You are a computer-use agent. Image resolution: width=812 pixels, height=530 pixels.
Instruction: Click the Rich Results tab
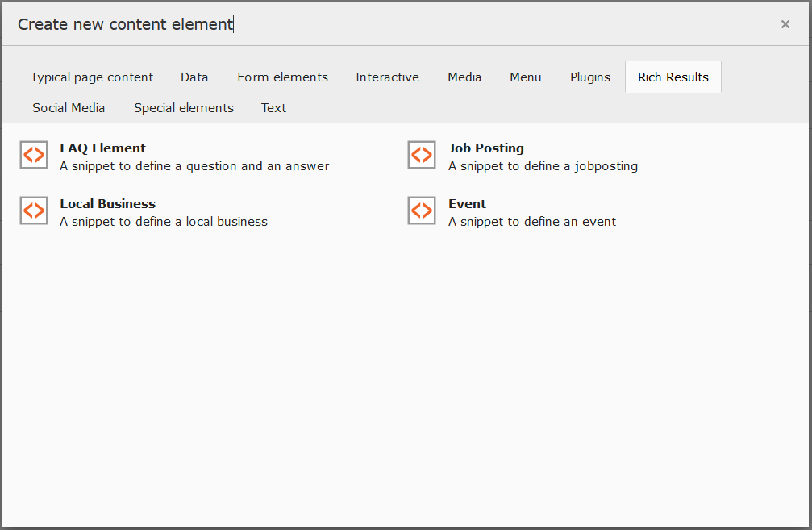673,77
